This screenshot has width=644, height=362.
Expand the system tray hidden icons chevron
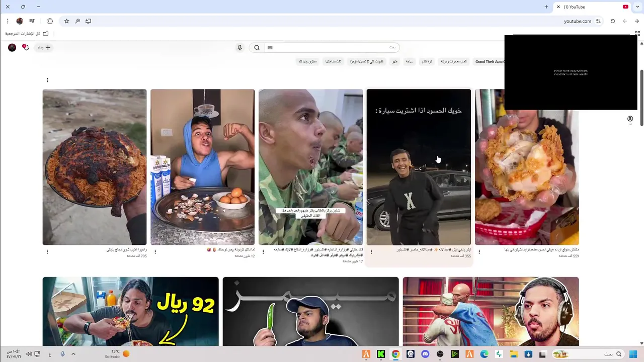pos(73,354)
